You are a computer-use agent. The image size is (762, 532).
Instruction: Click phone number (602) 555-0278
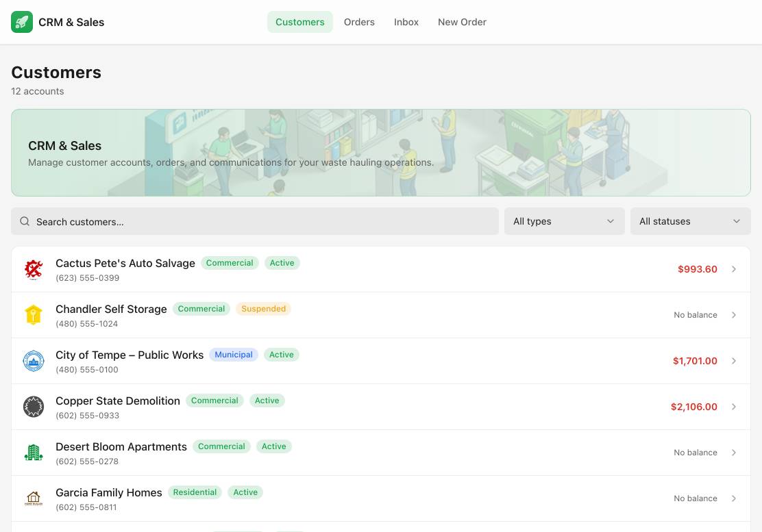click(x=87, y=461)
